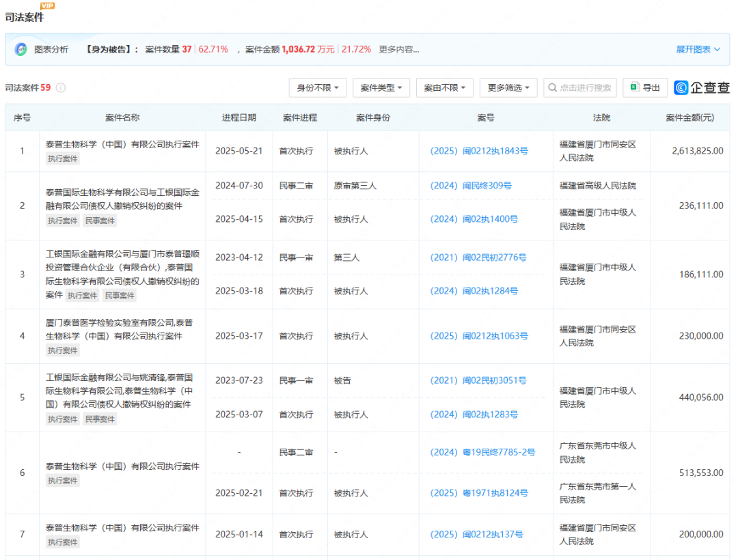Expand the 更多筛选 filter options
The height and width of the screenshot is (560, 738).
(x=508, y=87)
